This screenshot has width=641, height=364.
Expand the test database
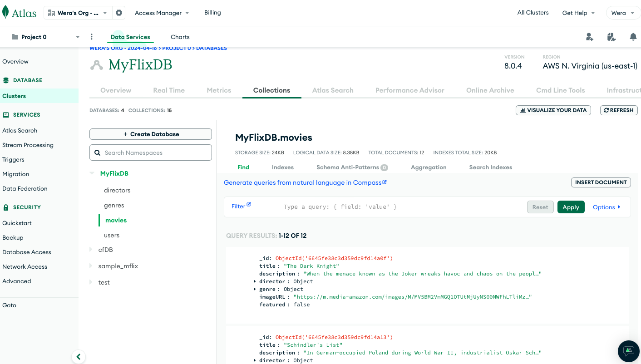pyautogui.click(x=91, y=282)
